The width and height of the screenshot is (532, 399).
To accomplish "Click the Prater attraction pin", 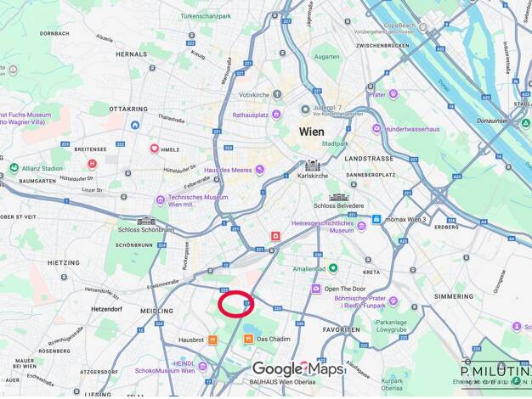I will click(393, 94).
